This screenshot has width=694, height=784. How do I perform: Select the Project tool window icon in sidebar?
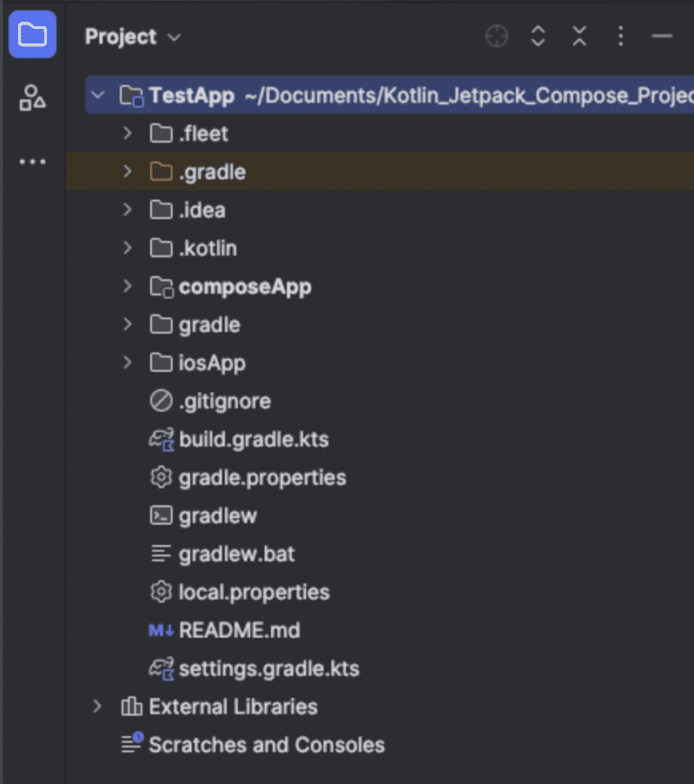click(x=32, y=34)
